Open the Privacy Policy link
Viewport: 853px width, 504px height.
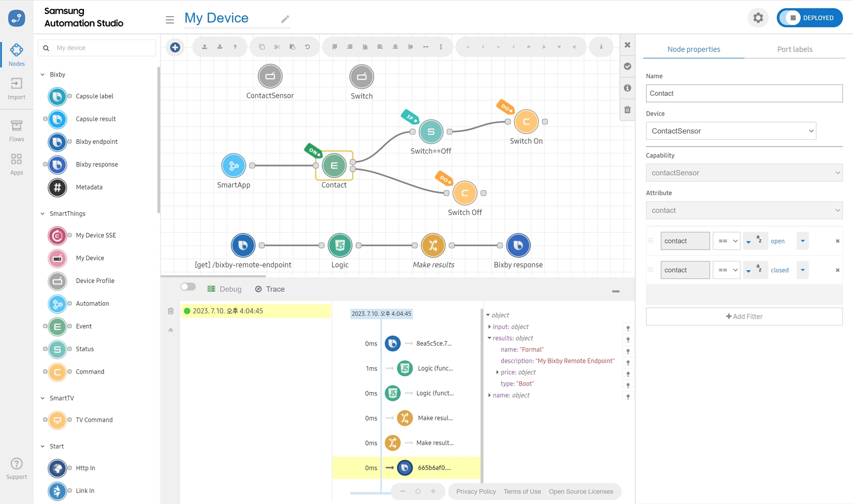click(x=476, y=492)
